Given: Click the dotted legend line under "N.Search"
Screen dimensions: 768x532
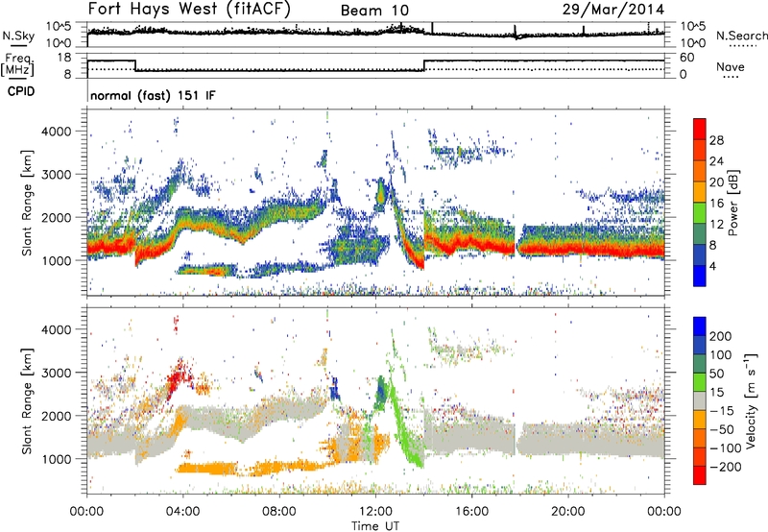Looking at the screenshot, I should pos(743,45).
